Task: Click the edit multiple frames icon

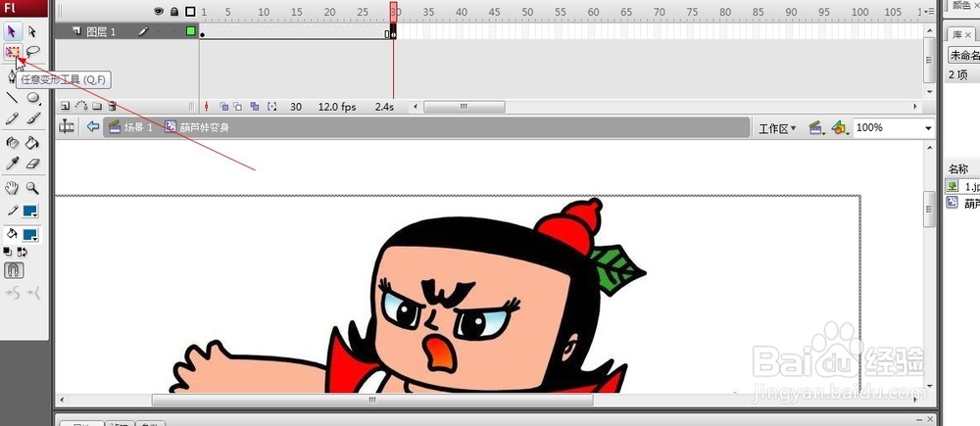Action: [255, 107]
